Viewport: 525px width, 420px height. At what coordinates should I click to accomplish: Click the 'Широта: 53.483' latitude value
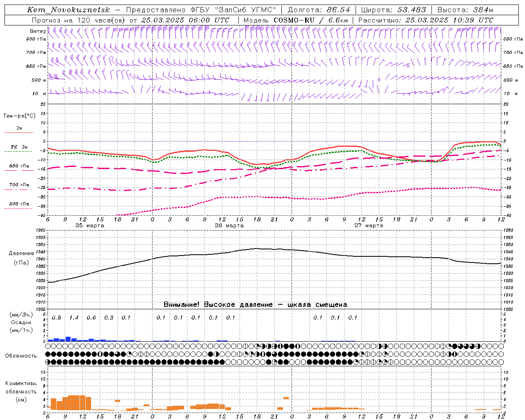click(393, 10)
